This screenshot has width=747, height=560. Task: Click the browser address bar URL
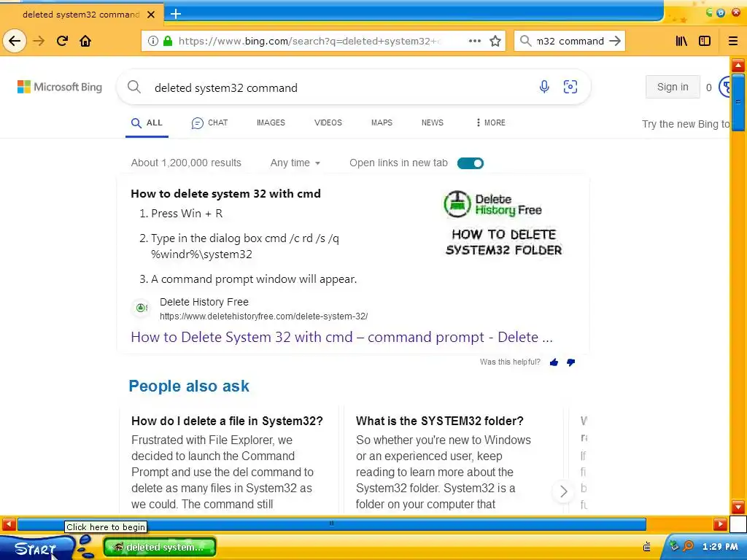[309, 41]
